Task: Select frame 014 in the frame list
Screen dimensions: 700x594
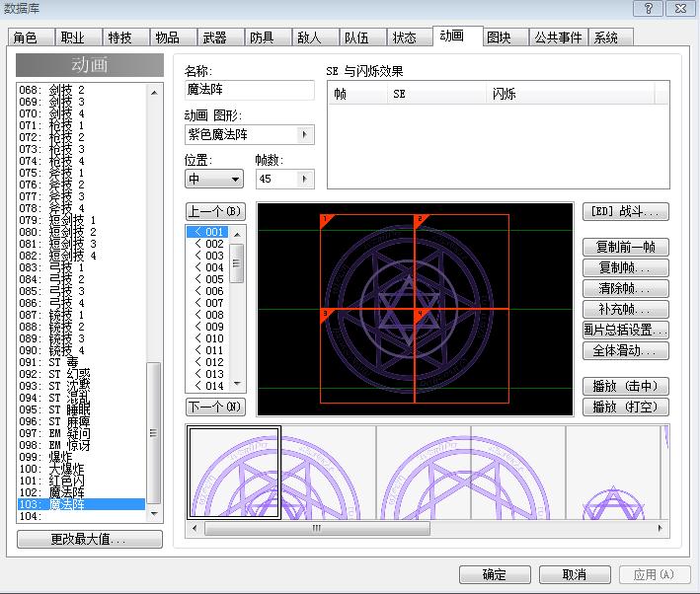Action: pos(207,386)
